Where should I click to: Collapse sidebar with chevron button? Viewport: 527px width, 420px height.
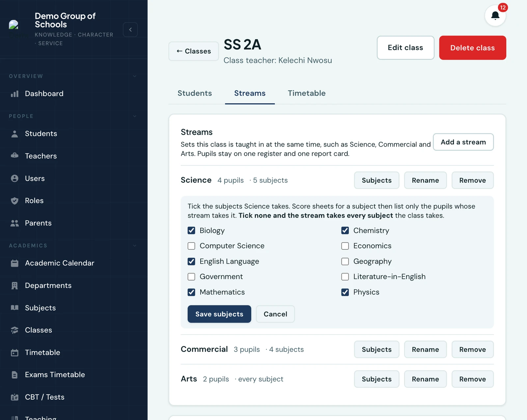pos(130,30)
